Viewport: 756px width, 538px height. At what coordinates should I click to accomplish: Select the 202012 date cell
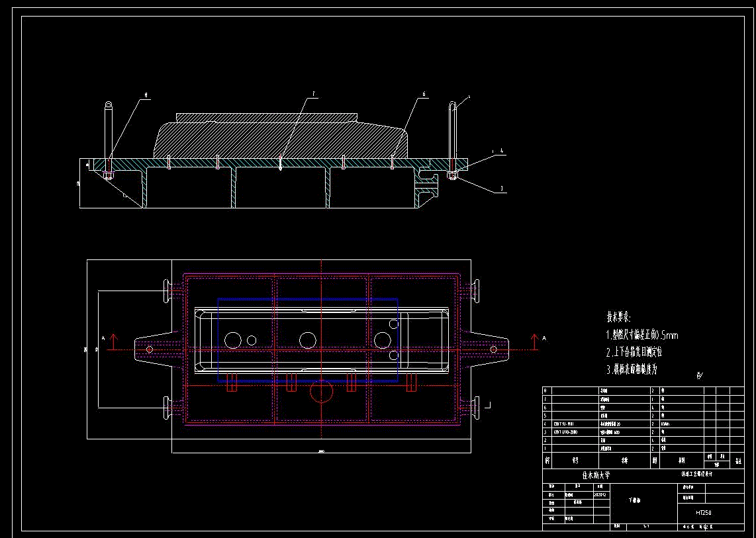[601, 494]
